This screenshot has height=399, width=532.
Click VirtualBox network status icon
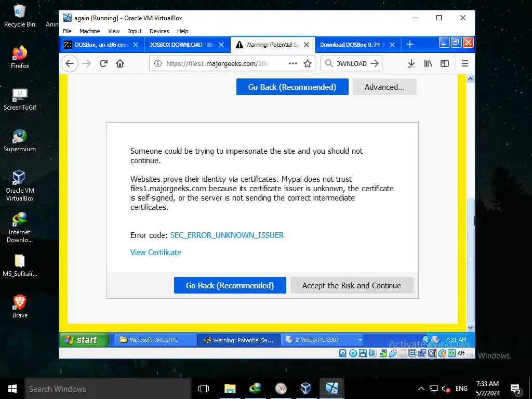383,353
